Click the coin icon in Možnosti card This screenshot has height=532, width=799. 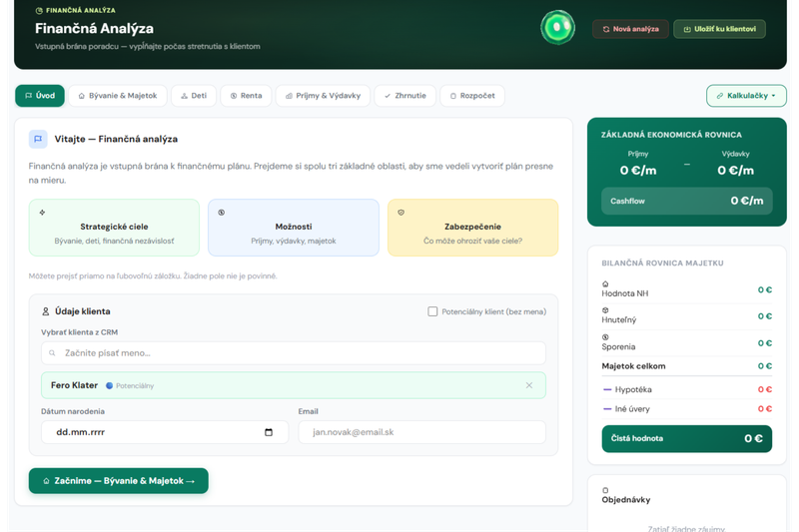pos(221,213)
